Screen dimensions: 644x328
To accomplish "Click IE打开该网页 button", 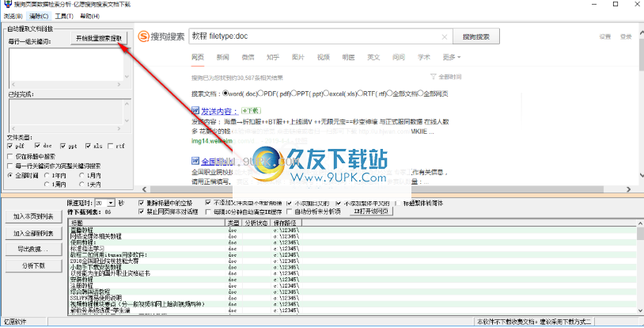I will [372, 211].
